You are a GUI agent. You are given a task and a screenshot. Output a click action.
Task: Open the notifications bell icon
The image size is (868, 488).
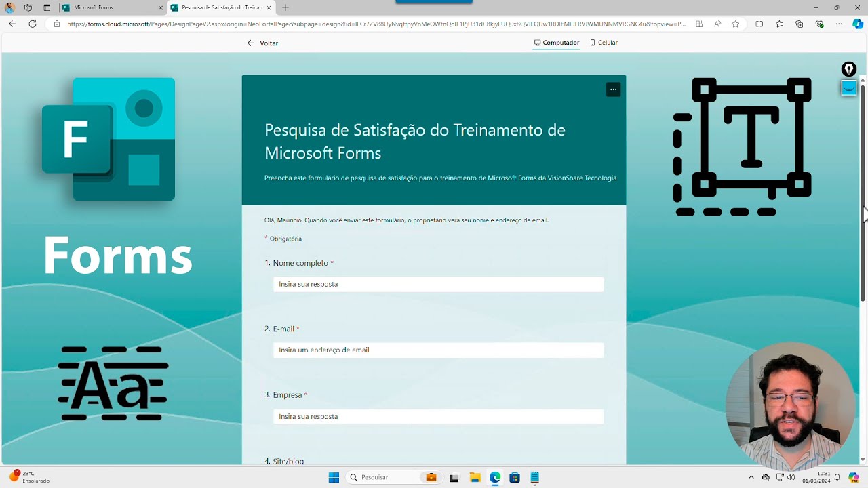[x=837, y=477]
